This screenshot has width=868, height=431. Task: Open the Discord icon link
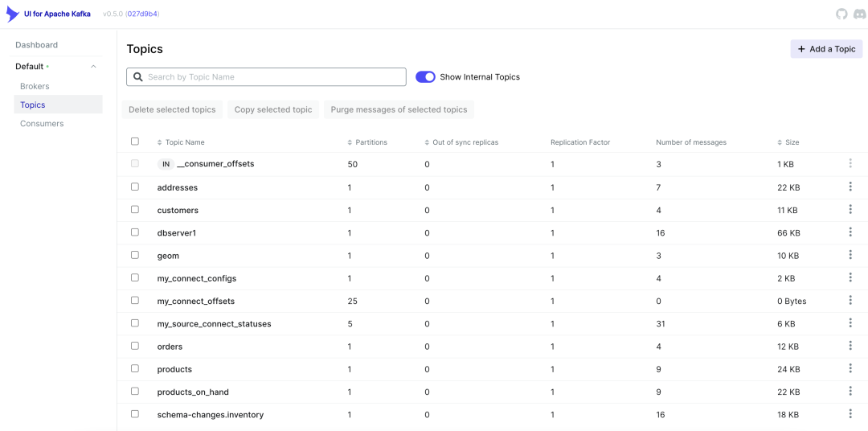tap(858, 14)
